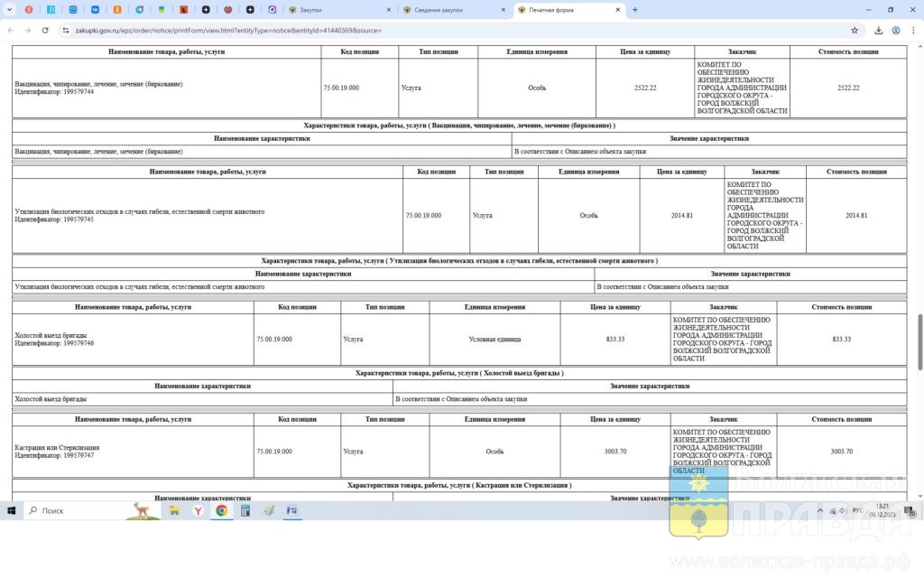The width and height of the screenshot is (924, 578).
Task: Bookmark this page with the star icon
Action: [855, 30]
